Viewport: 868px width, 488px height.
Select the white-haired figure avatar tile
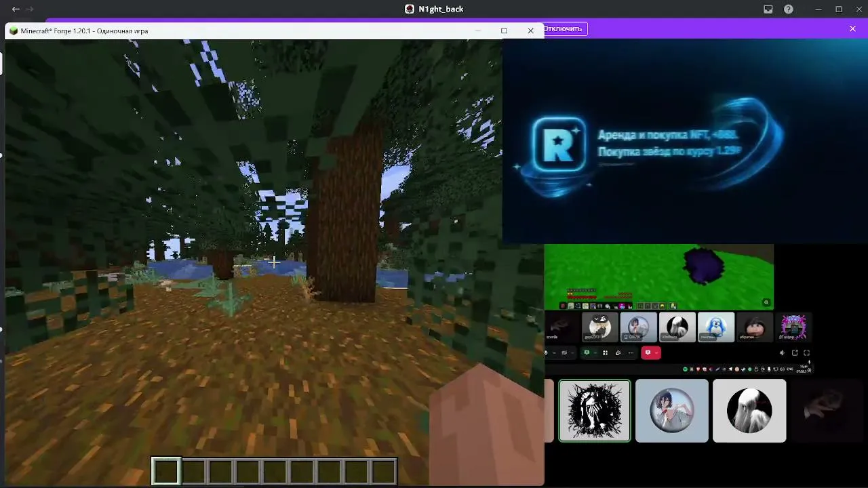(749, 411)
